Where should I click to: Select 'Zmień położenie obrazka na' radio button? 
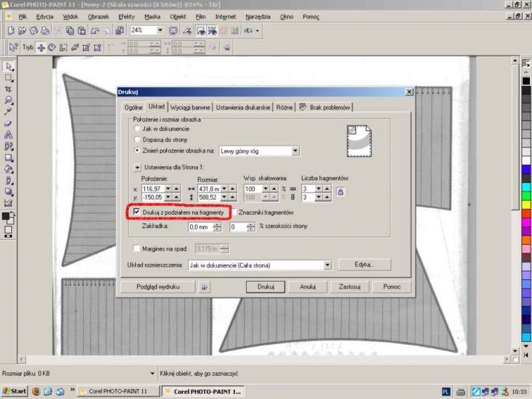pos(137,150)
